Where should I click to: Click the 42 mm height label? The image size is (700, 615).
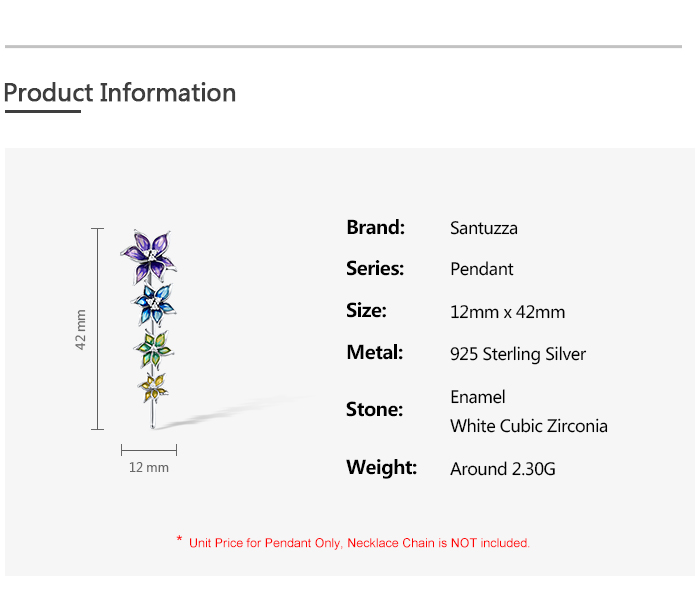(x=81, y=329)
